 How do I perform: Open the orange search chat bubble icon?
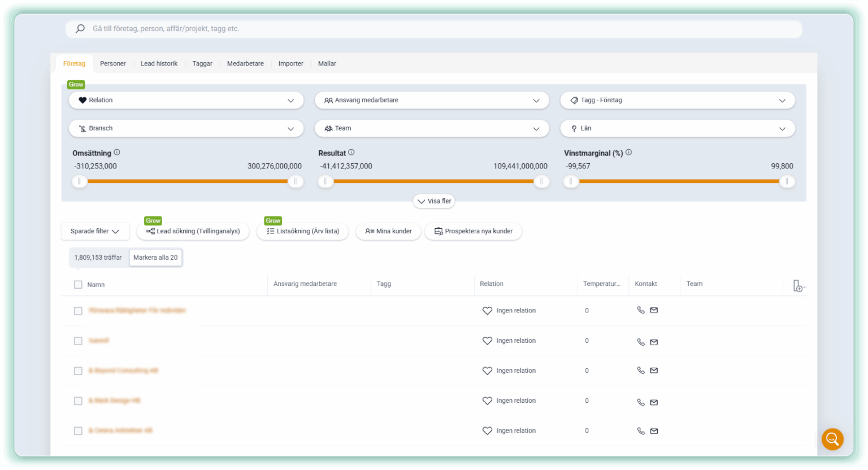pyautogui.click(x=832, y=439)
